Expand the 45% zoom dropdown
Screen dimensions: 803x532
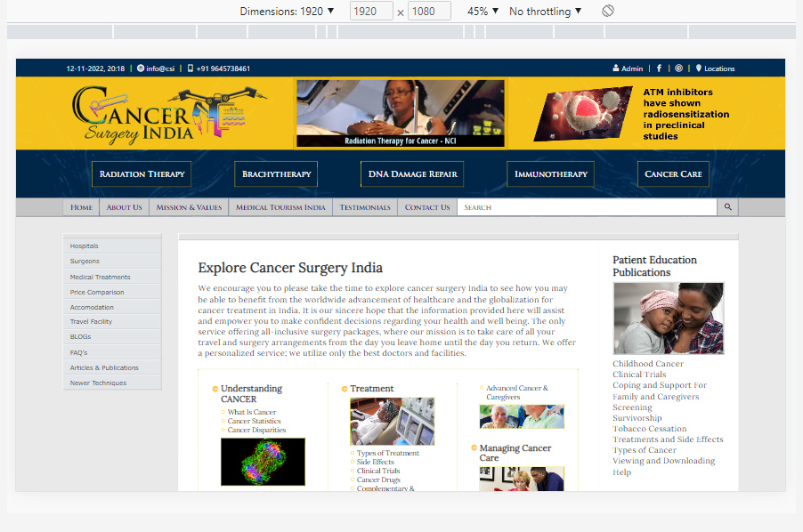[483, 12]
